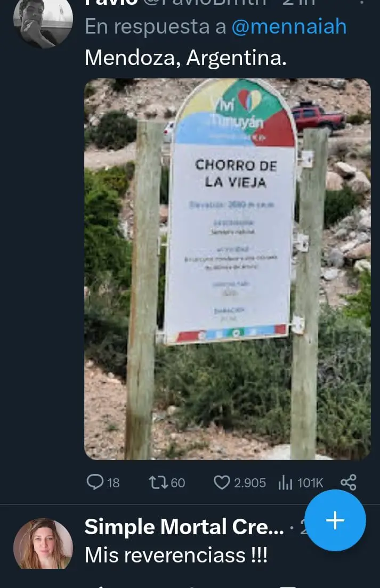View the 18 replies count
This screenshot has height=588, width=380.
tap(114, 483)
